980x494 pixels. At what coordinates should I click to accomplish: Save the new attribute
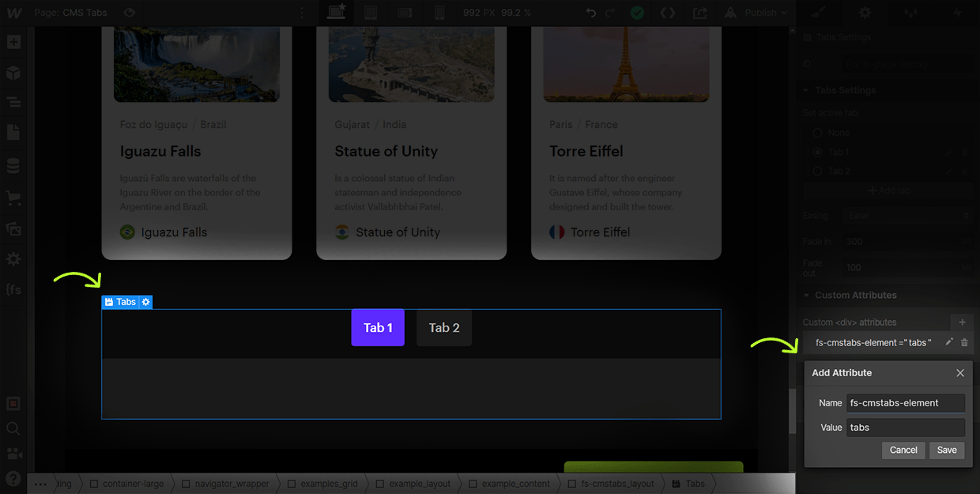[x=947, y=450]
